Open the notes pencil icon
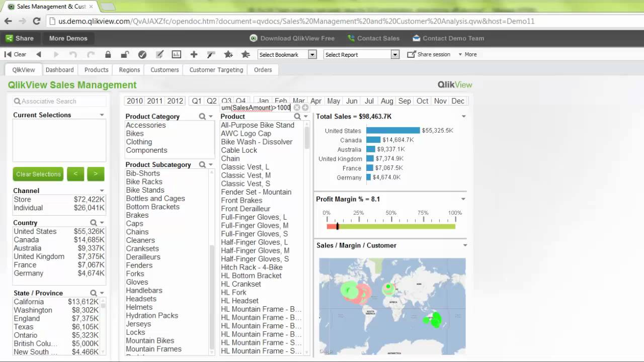Screen dimensions: 644x362 [x=159, y=54]
